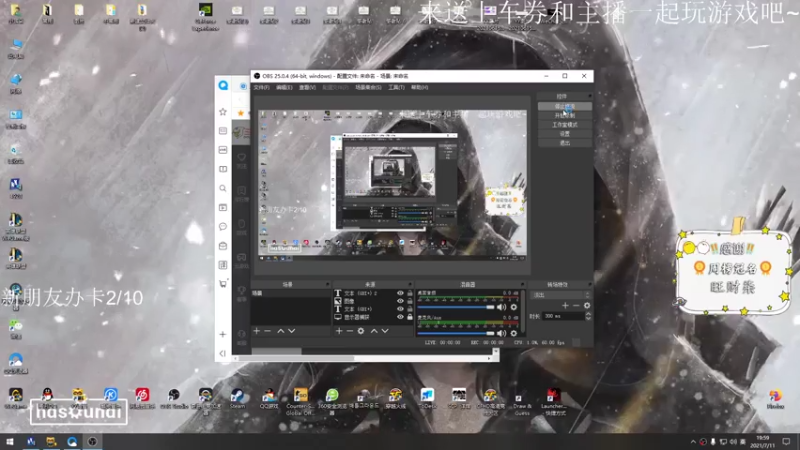Open the Tools (T) menu in OBS
The width and height of the screenshot is (800, 450).
(396, 88)
